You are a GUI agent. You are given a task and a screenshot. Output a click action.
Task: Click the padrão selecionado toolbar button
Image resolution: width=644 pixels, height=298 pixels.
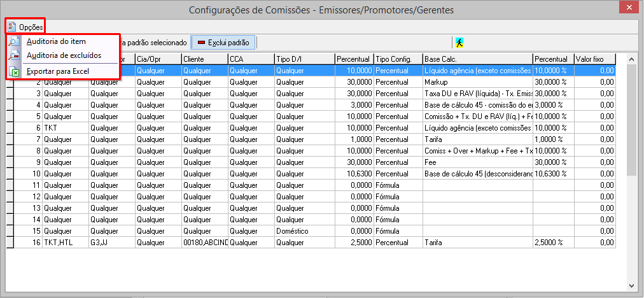click(155, 42)
